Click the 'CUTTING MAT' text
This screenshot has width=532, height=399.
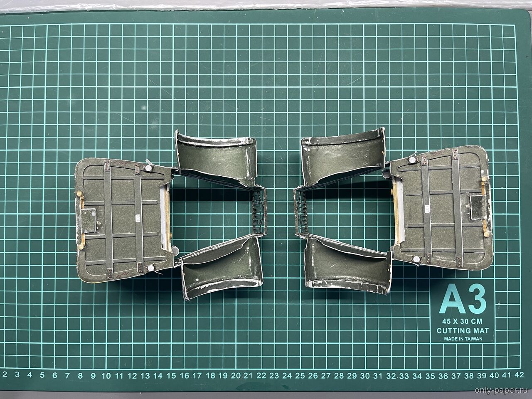462,331
